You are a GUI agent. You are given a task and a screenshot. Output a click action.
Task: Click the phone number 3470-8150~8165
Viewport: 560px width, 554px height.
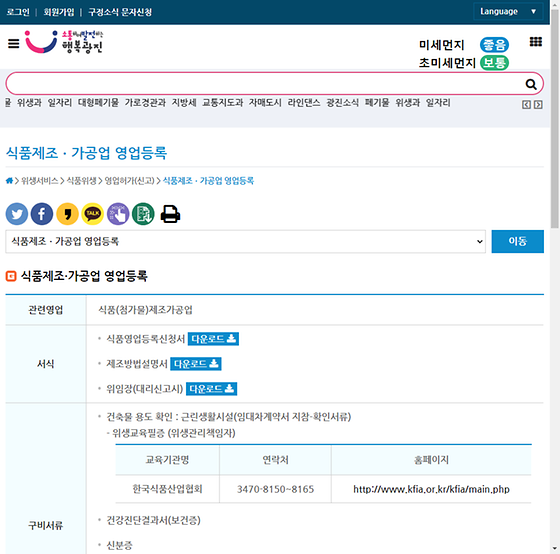(x=275, y=489)
